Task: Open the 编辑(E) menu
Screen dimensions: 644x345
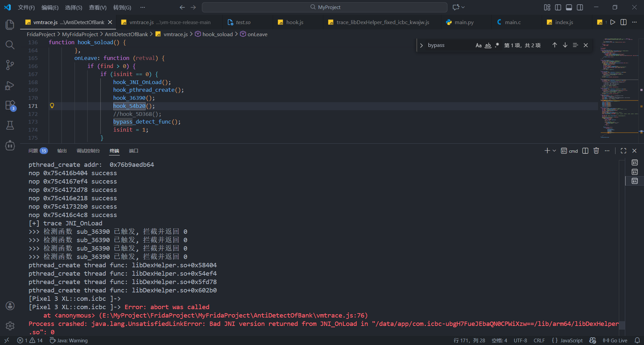Action: pyautogui.click(x=50, y=7)
